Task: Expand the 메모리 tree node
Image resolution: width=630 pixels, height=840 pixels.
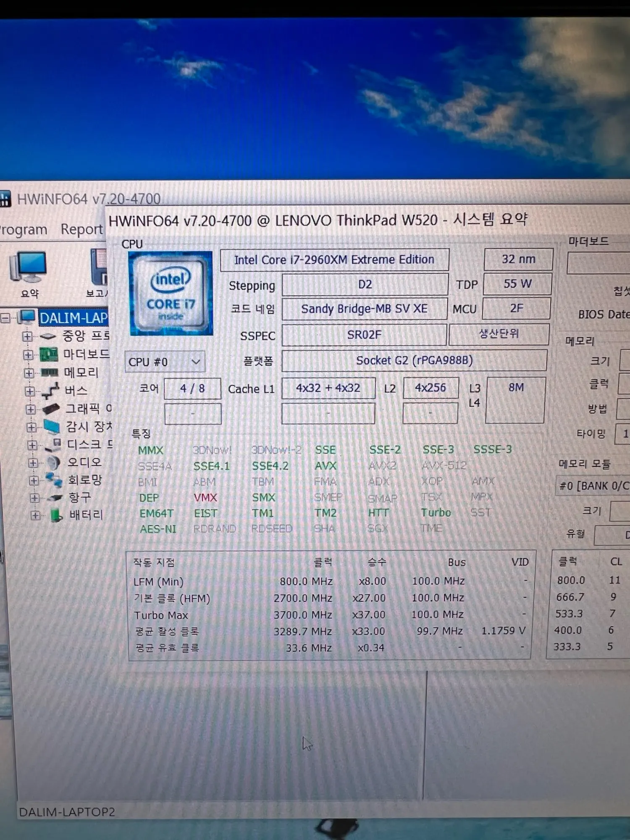Action: [x=29, y=373]
